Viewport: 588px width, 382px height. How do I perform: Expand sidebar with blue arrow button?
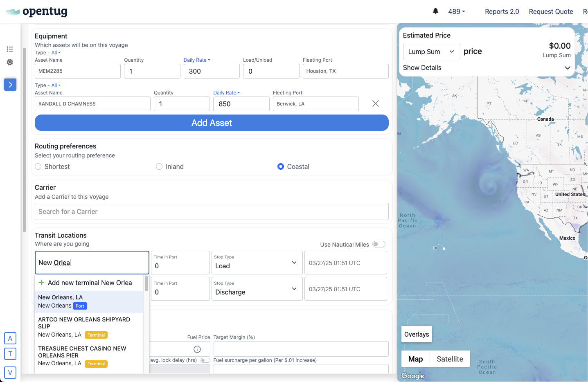pyautogui.click(x=10, y=85)
